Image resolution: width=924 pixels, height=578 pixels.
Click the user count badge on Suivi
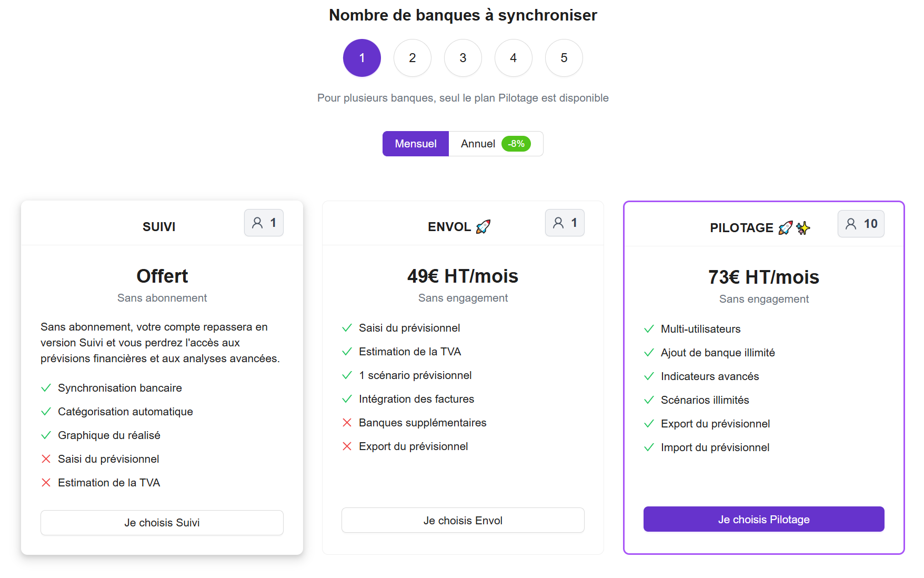(264, 223)
